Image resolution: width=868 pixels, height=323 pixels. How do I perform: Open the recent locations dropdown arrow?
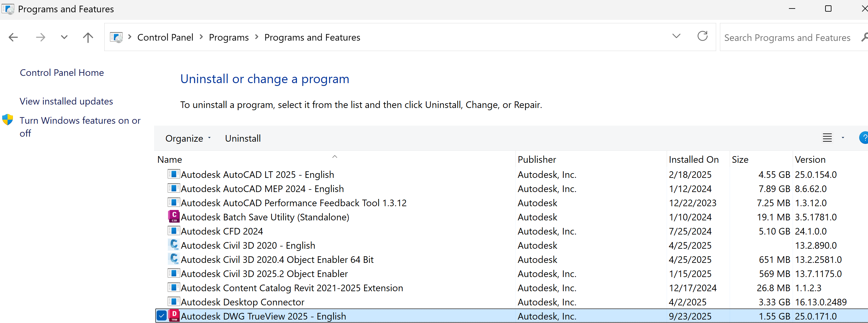[x=64, y=37]
